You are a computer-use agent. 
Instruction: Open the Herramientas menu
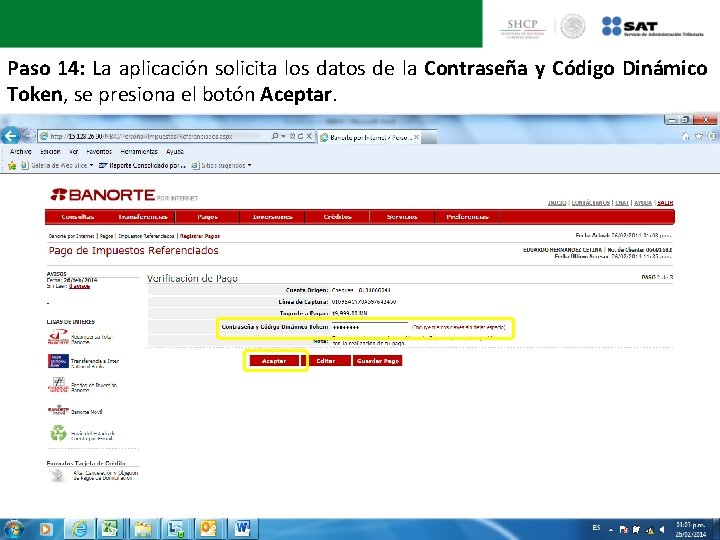tap(139, 151)
